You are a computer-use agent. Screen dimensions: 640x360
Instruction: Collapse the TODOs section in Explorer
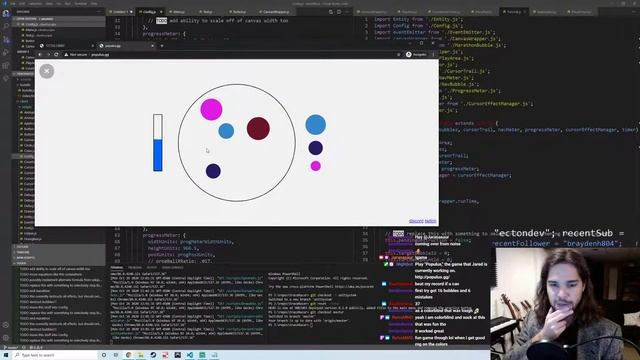[x=59, y=263]
